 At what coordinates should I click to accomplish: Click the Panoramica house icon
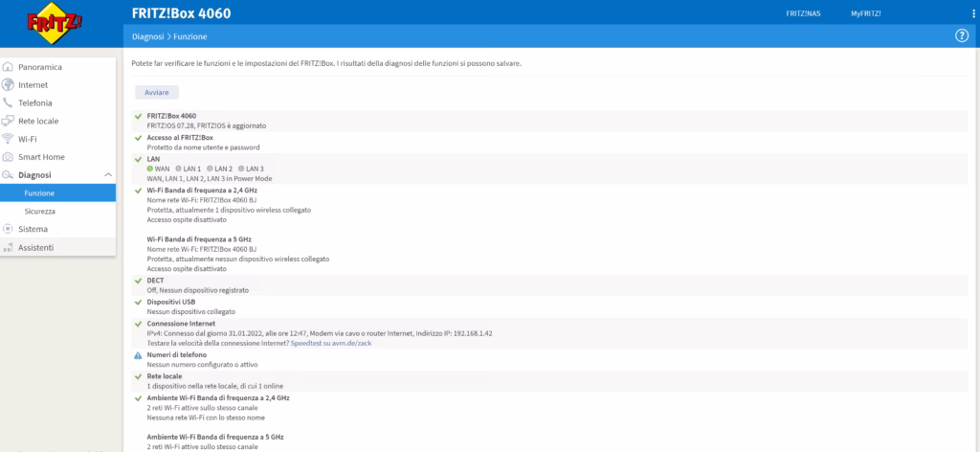tap(8, 67)
